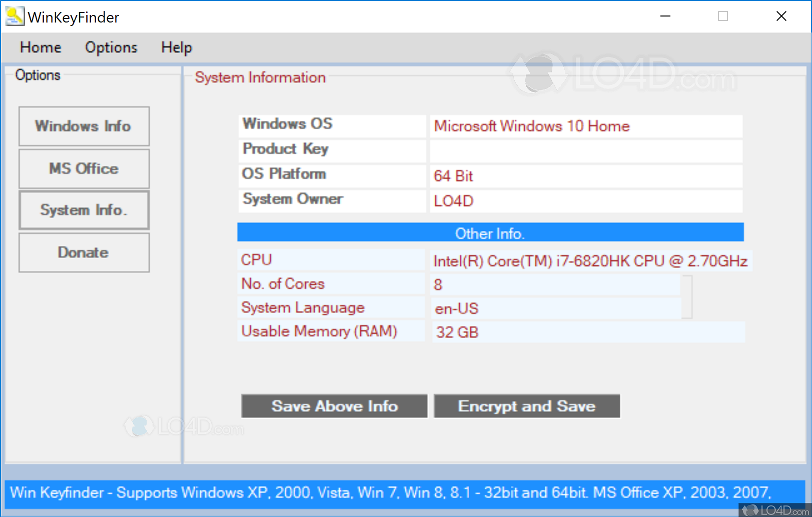Click the Donate button
Screen dimensions: 812x517
pos(83,252)
